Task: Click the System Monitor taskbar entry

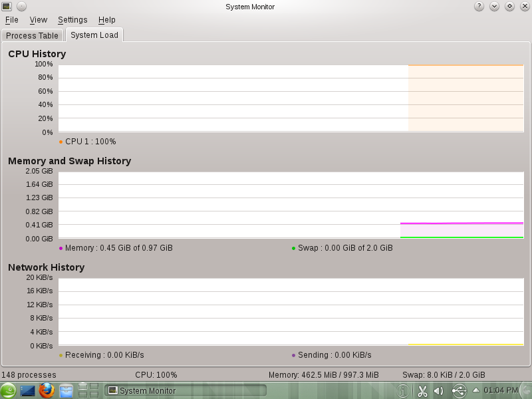Action: click(186, 391)
